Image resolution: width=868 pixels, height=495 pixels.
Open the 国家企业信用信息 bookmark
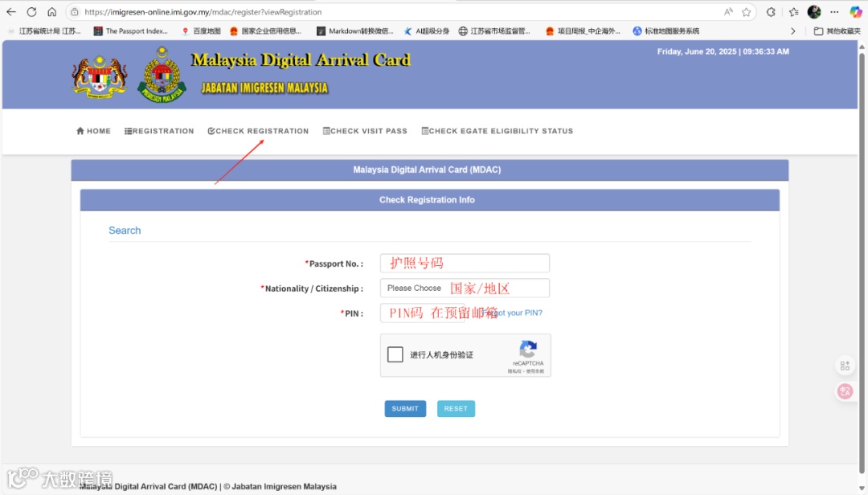(266, 31)
